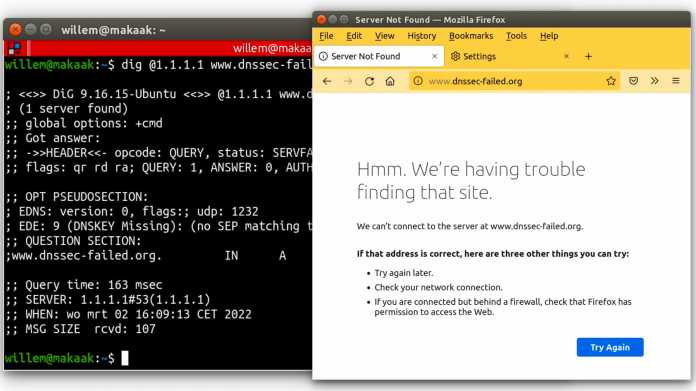Open Firefox Edit menu
Viewport: 696px width, 391px height.
[x=354, y=36]
